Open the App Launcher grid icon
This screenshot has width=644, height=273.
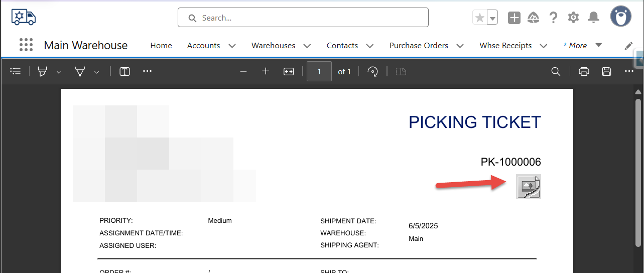point(26,45)
